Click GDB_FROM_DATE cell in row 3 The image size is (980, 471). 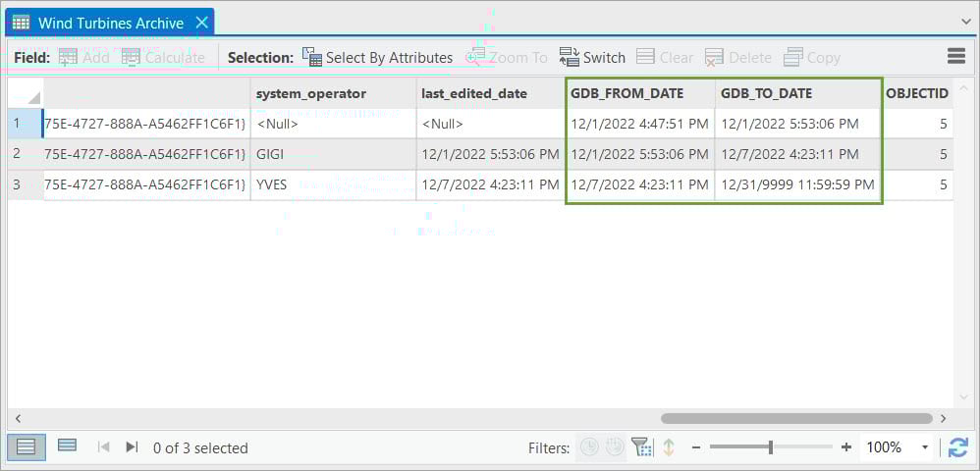click(640, 184)
